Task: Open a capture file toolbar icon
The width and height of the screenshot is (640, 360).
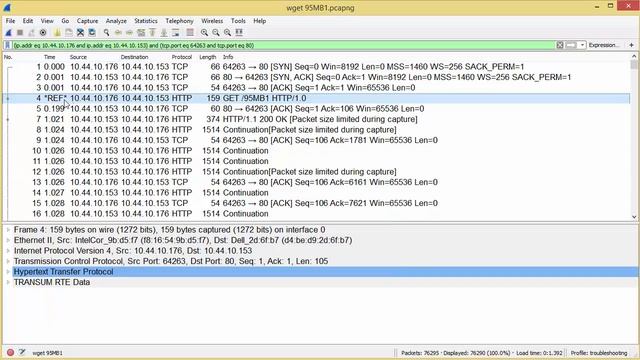Action: tap(58, 33)
